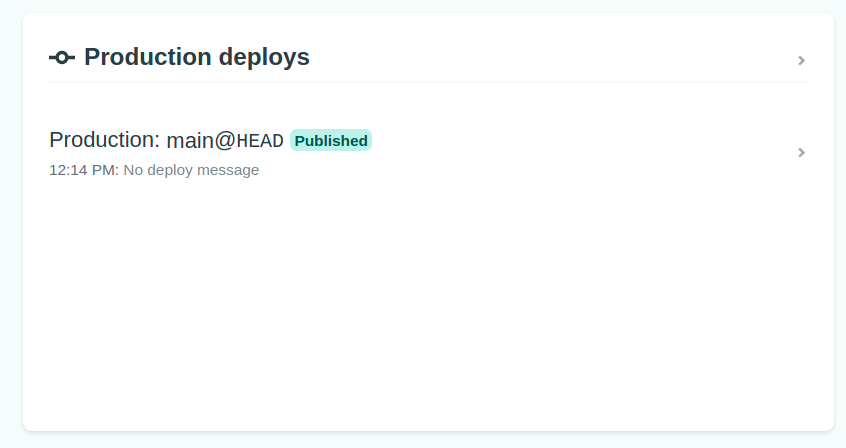The width and height of the screenshot is (846, 448).
Task: Select the No deploy message text
Action: pyautogui.click(x=191, y=170)
